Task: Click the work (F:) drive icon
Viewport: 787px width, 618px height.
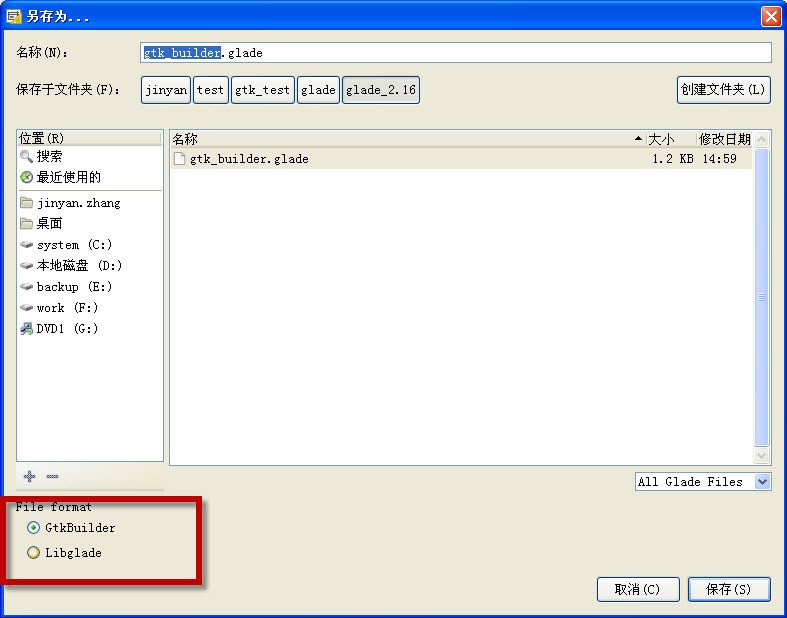Action: tap(26, 308)
